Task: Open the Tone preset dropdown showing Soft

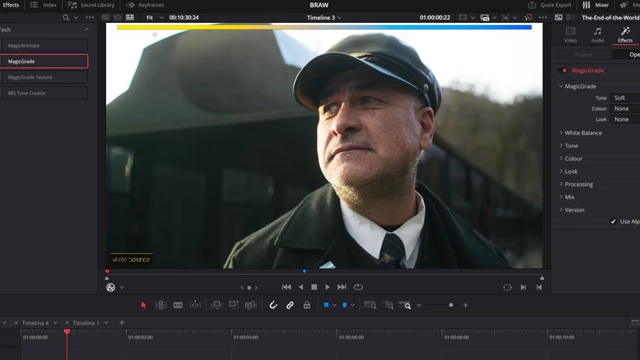Action: coord(625,98)
